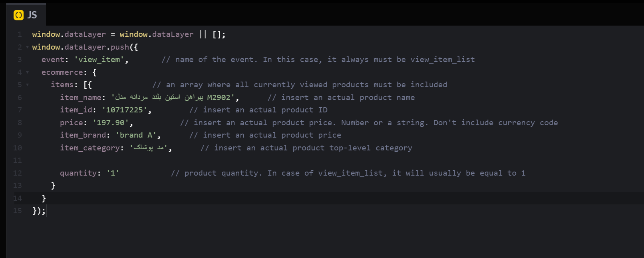Click the yellow JS icon in the tab
644x258 pixels.
(18, 15)
